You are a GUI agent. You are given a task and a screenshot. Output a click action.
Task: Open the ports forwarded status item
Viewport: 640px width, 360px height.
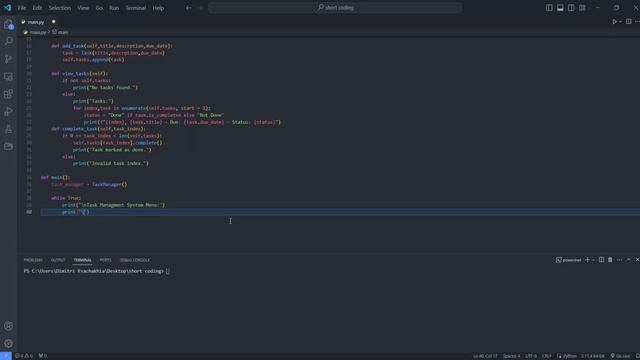[x=42, y=356]
